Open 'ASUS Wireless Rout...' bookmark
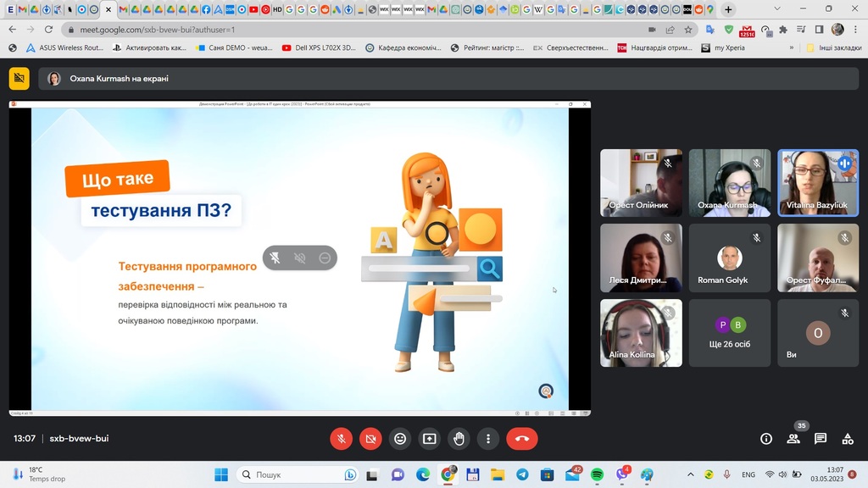This screenshot has width=868, height=488. pos(64,48)
